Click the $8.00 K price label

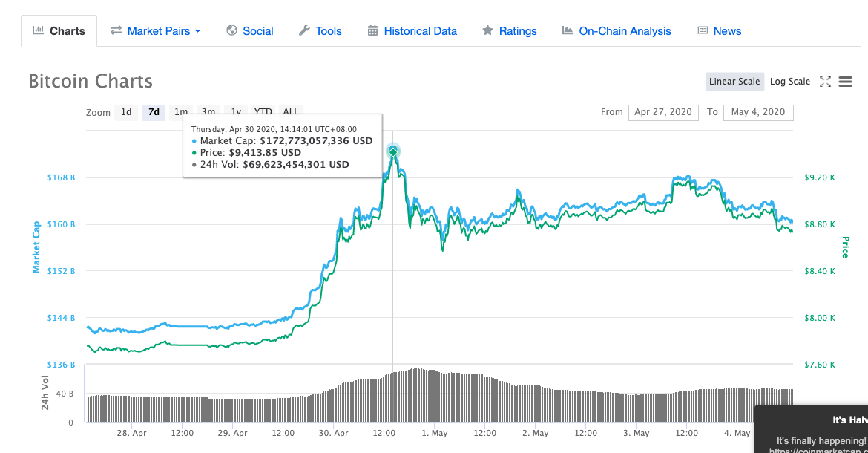click(x=820, y=318)
